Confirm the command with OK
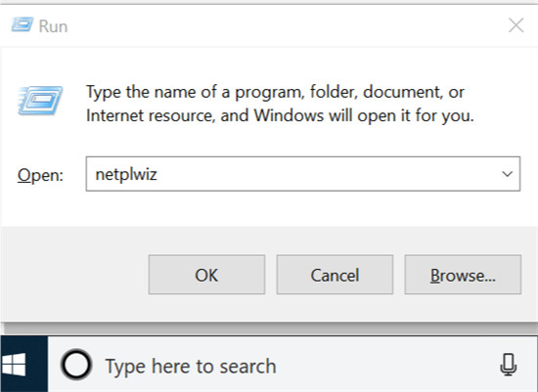 coord(206,275)
